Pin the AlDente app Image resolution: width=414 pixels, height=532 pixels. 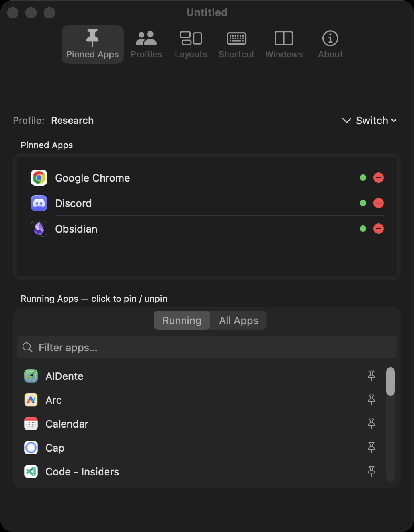point(371,376)
